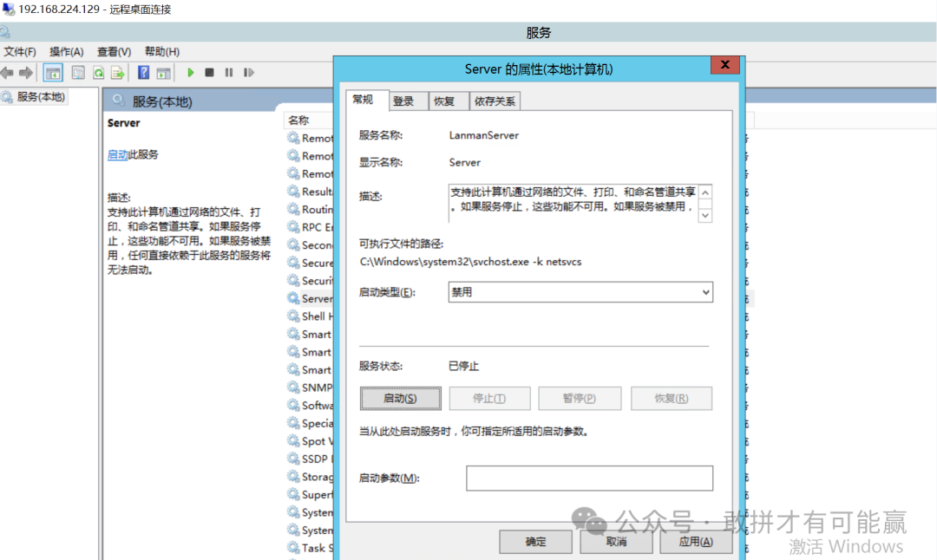Click the 取消 button
Image resolution: width=937 pixels, height=560 pixels.
point(616,542)
